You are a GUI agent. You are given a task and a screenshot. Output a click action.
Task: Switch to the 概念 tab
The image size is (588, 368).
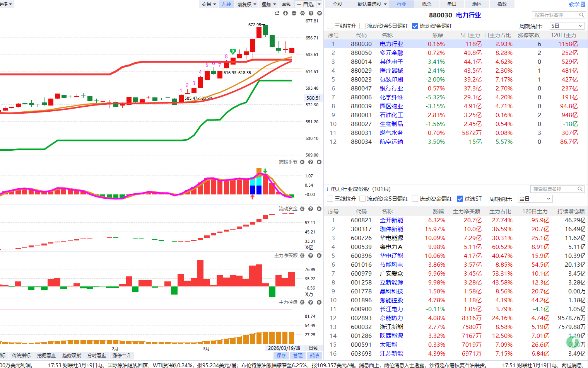(x=426, y=4)
